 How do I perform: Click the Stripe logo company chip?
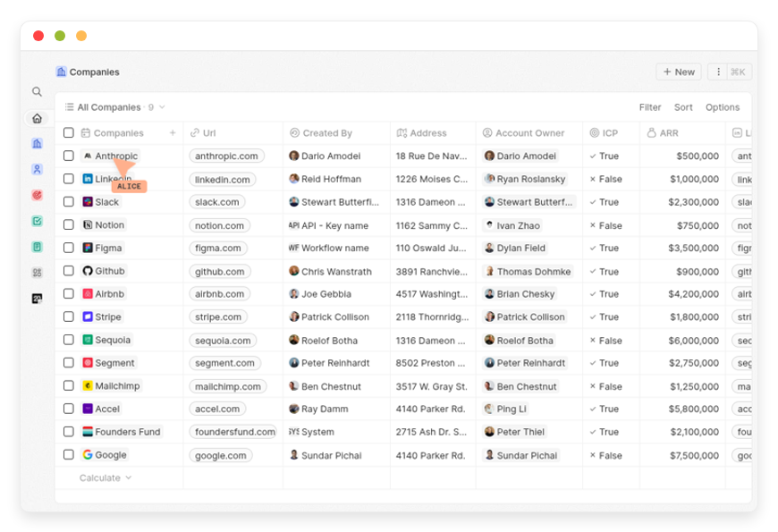click(x=102, y=317)
